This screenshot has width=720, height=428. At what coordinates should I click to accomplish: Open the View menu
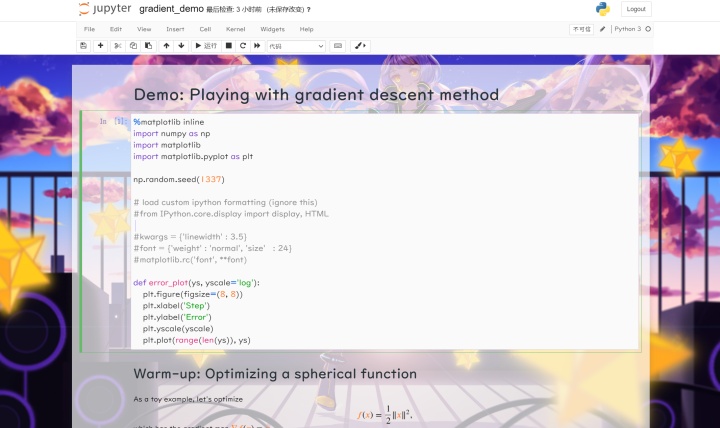(x=144, y=29)
